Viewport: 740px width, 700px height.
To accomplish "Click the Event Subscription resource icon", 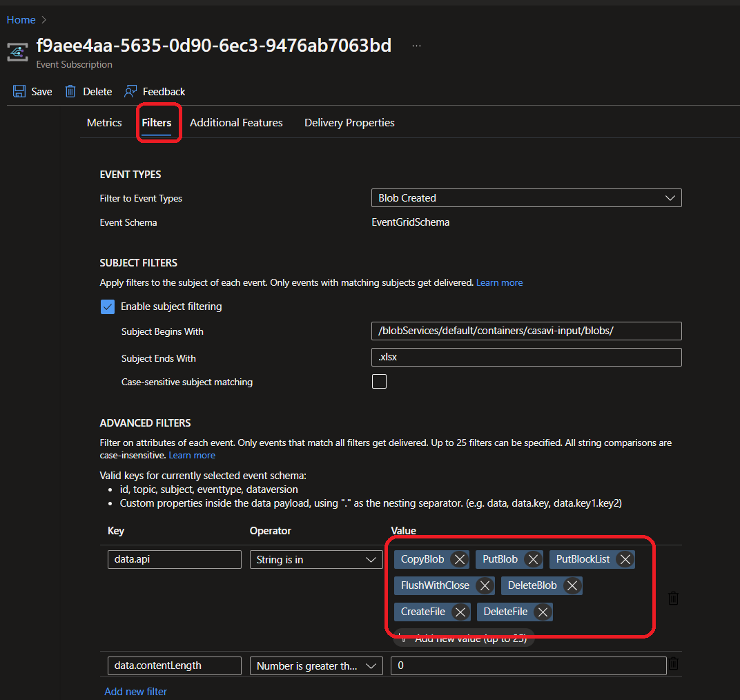I will (17, 52).
